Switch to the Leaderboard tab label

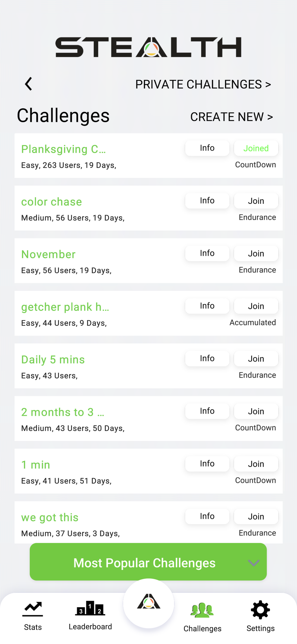tap(90, 627)
